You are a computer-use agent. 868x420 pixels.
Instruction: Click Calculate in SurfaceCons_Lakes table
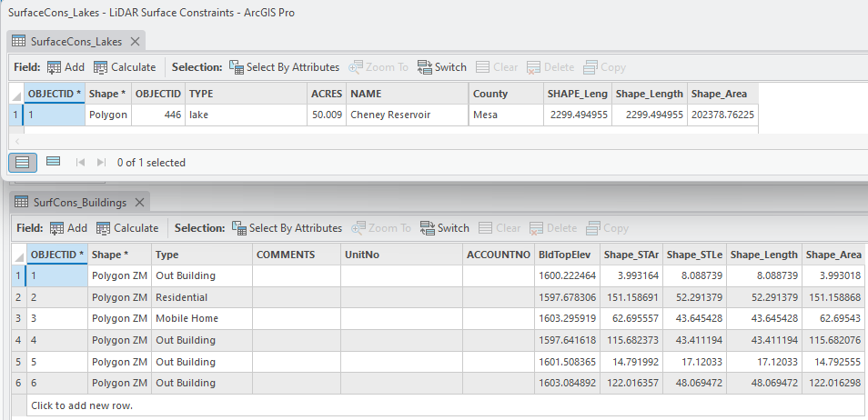[125, 67]
